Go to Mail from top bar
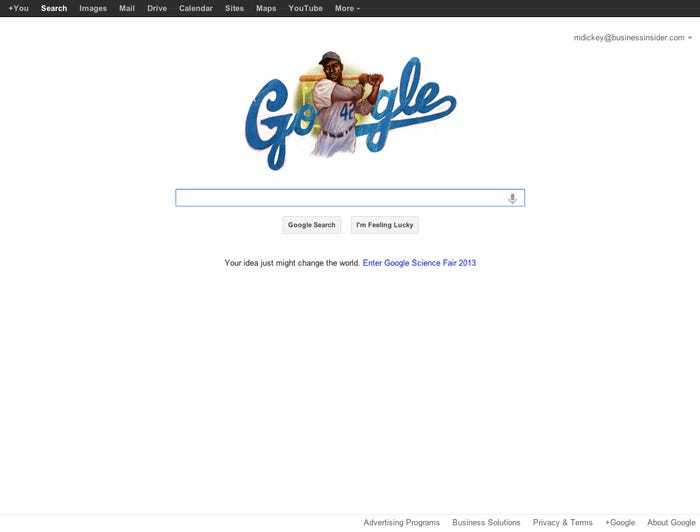 pyautogui.click(x=127, y=8)
